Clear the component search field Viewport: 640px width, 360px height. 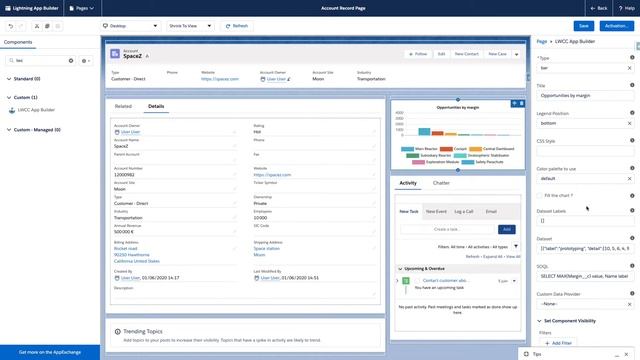click(71, 60)
